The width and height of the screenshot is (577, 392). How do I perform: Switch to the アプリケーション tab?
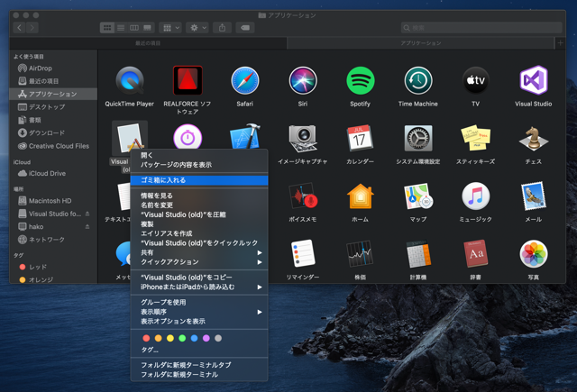point(421,43)
